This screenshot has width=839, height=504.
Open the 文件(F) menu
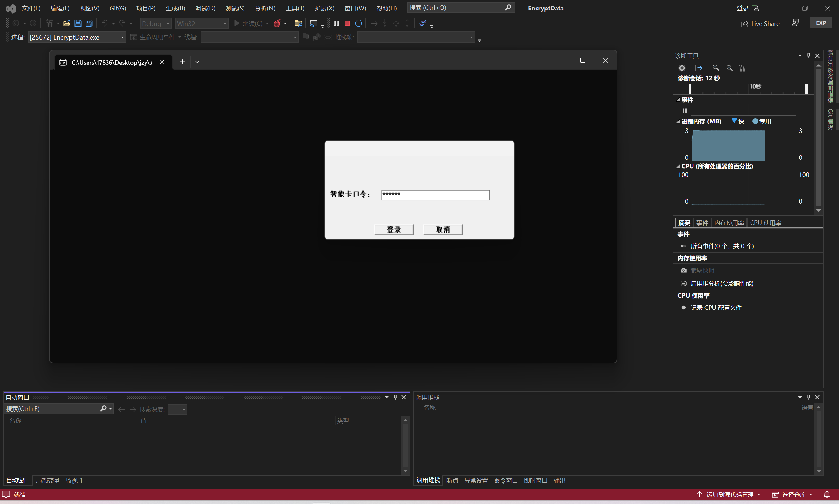[31, 8]
